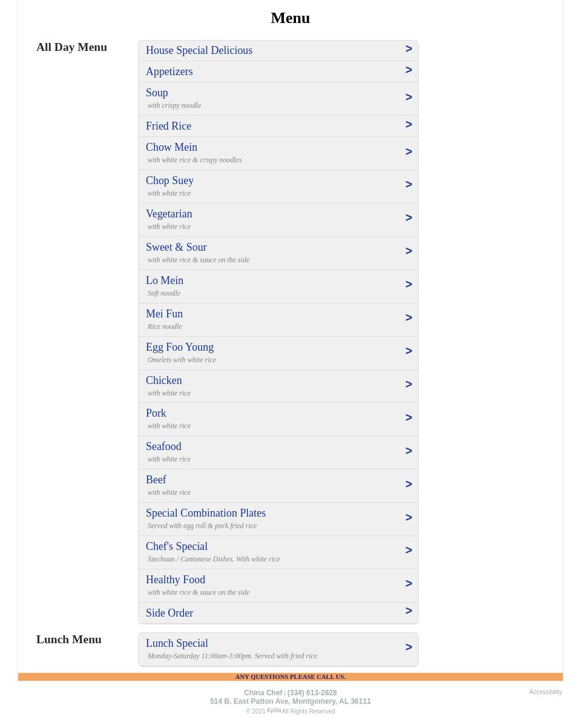Viewport: 581px width, 728px height.
Task: Open the Accessibility link
Action: click(545, 692)
